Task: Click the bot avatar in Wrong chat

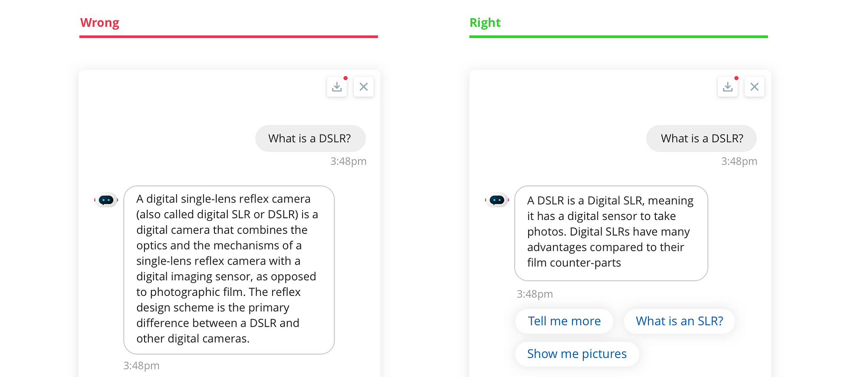Action: click(106, 200)
